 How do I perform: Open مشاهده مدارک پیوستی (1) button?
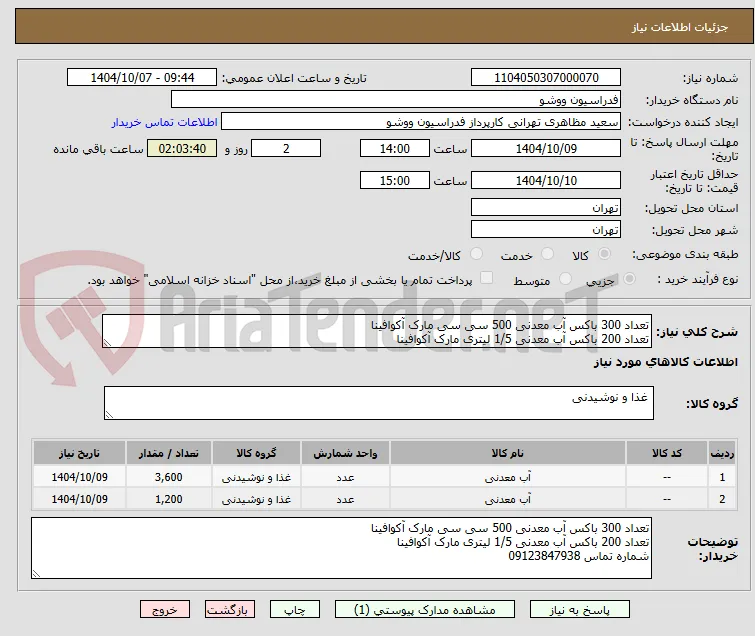425,610
